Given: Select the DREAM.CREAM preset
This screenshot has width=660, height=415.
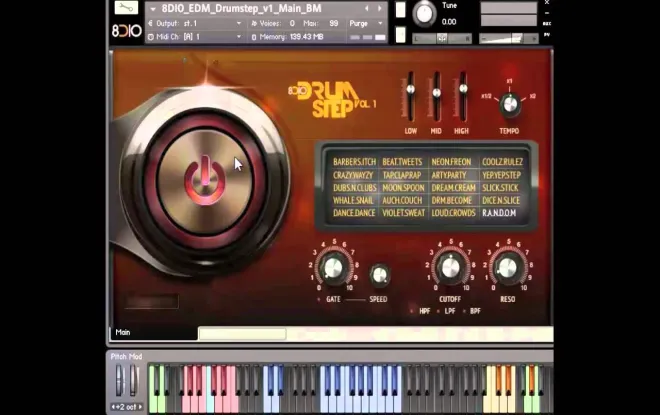Looking at the screenshot, I should pyautogui.click(x=453, y=188).
